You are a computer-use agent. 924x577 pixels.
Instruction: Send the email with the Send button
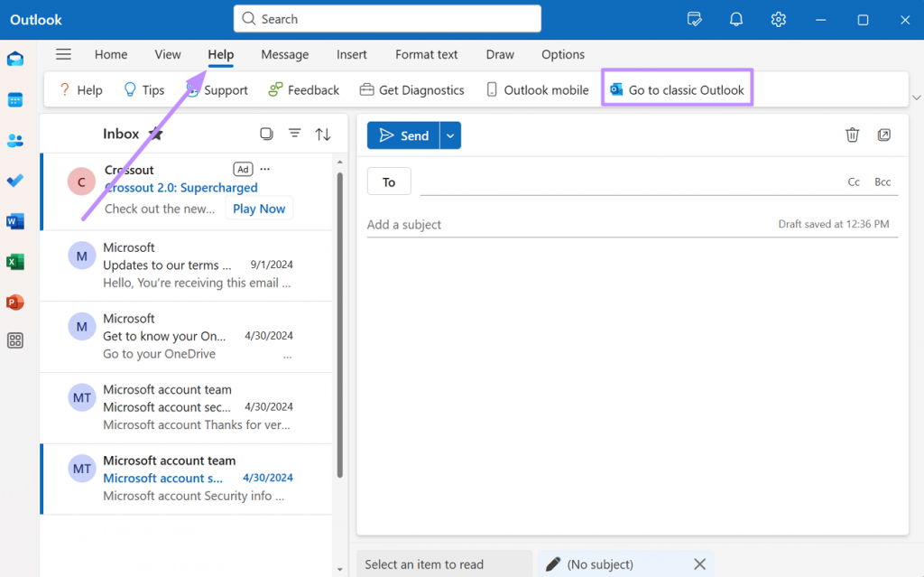[x=403, y=135]
